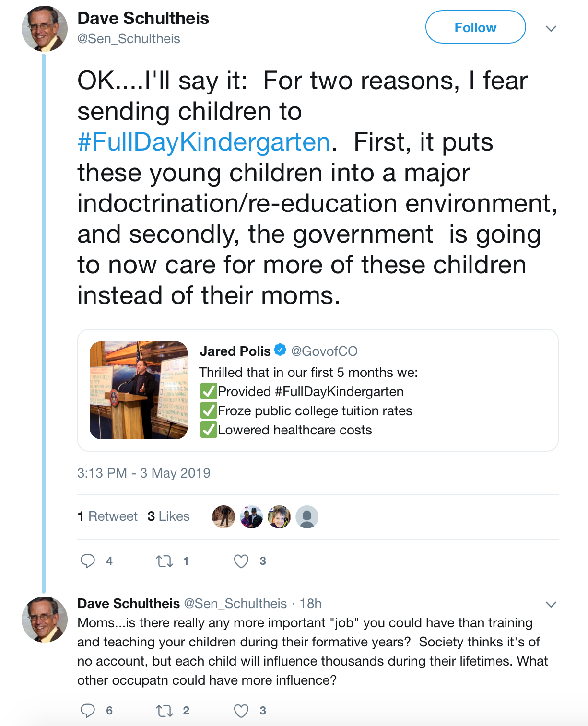Click Dave Schultheis's top profile picture
The height and width of the screenshot is (726, 588).
(x=45, y=29)
